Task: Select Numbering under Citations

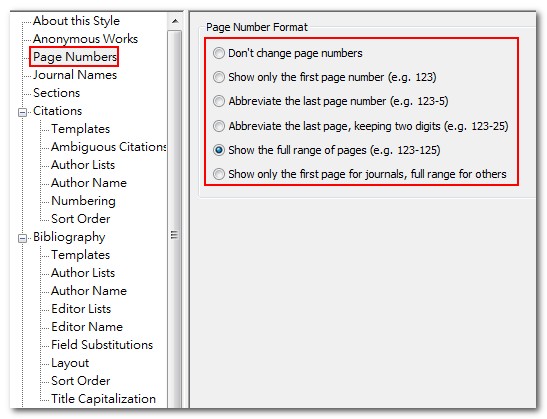Action: [83, 201]
